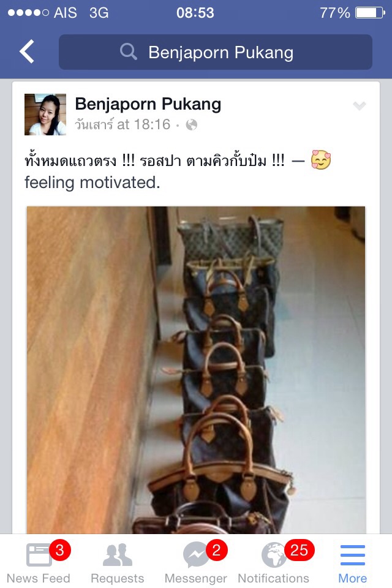Expand the post options chevron
The height and width of the screenshot is (588, 392).
(x=360, y=106)
